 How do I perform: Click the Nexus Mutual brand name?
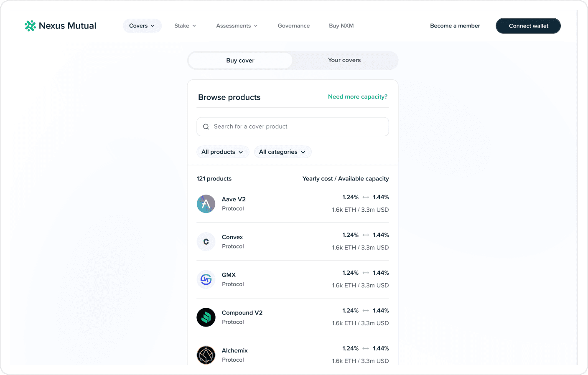[68, 26]
